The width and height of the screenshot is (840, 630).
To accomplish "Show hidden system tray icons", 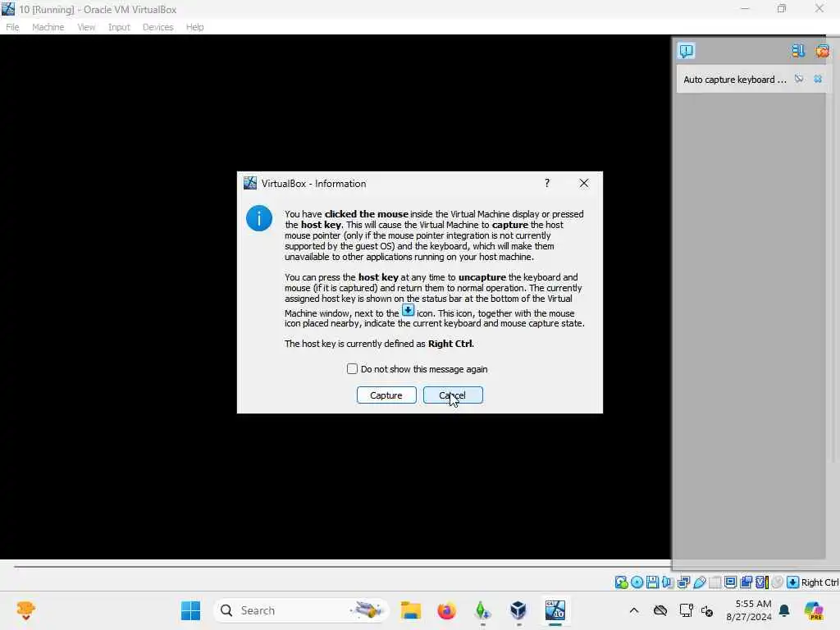I will pos(634,610).
